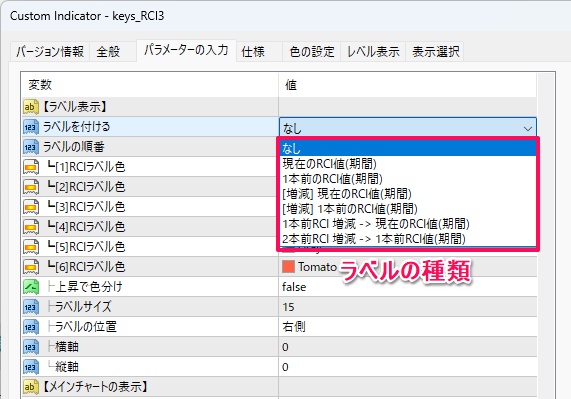Screen dimensions: 571x399
Task: Click the 123 icon beside 縦軸
Action: click(x=31, y=367)
